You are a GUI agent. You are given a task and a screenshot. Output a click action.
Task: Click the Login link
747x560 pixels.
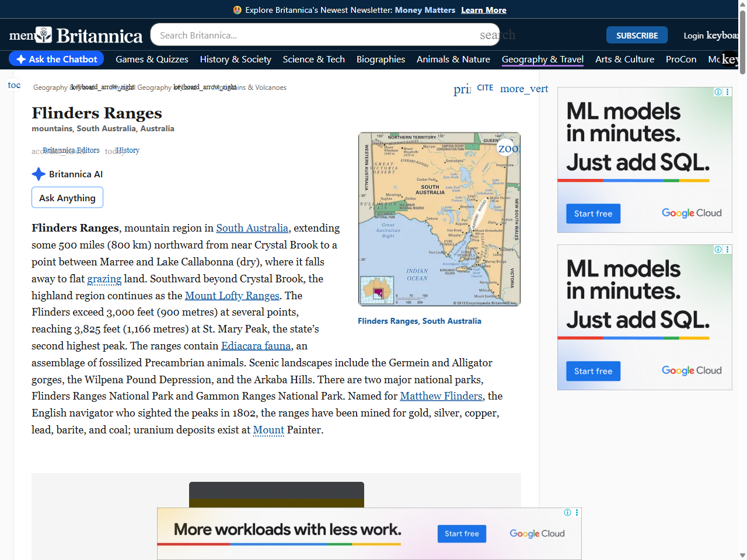tap(694, 36)
